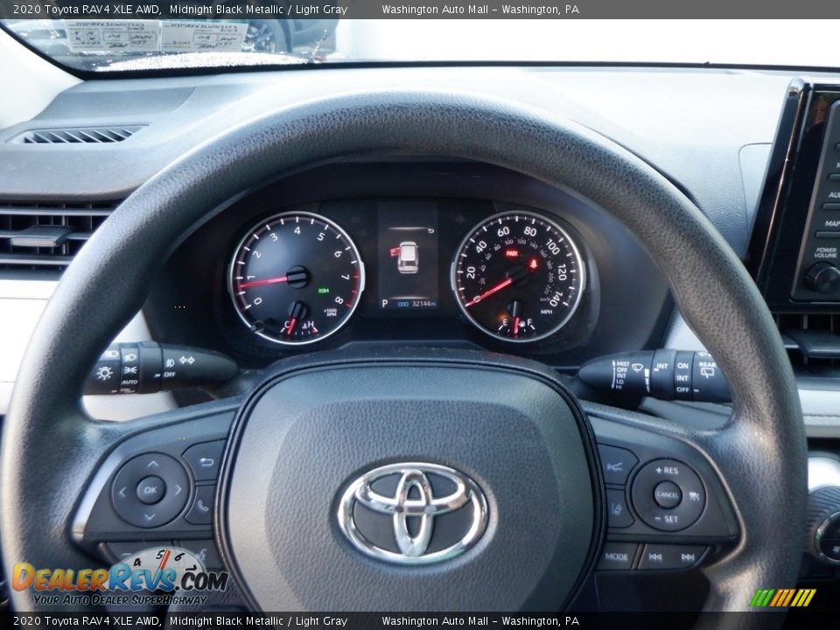
Task: Skip to next track button
Action: [689, 556]
